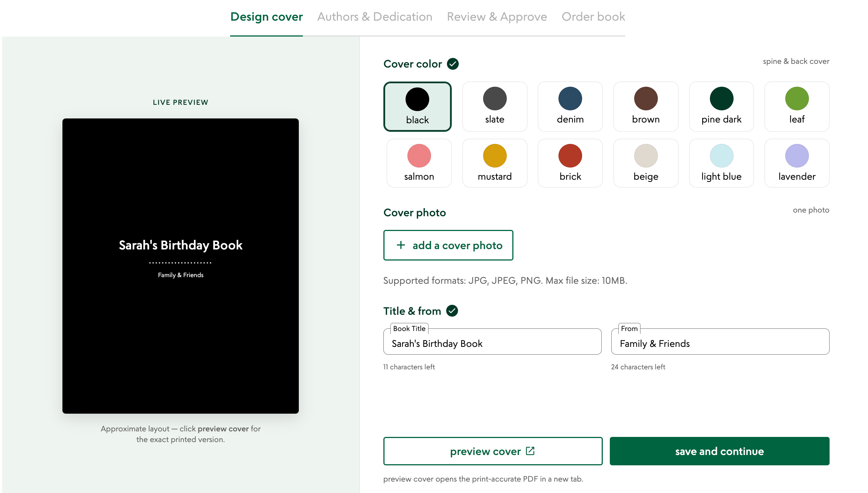This screenshot has width=868, height=493.
Task: Go to Review & Approve tab
Action: (x=497, y=17)
